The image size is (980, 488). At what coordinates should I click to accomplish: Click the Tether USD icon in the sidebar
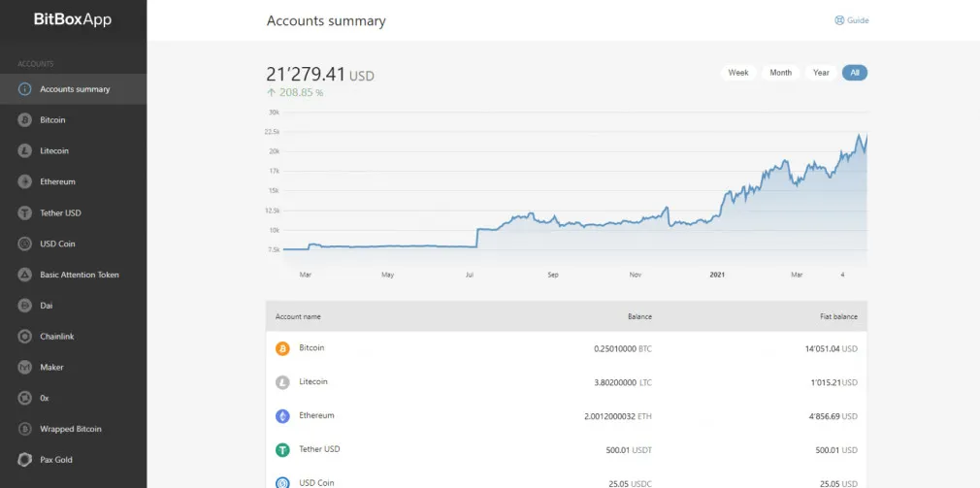24,213
